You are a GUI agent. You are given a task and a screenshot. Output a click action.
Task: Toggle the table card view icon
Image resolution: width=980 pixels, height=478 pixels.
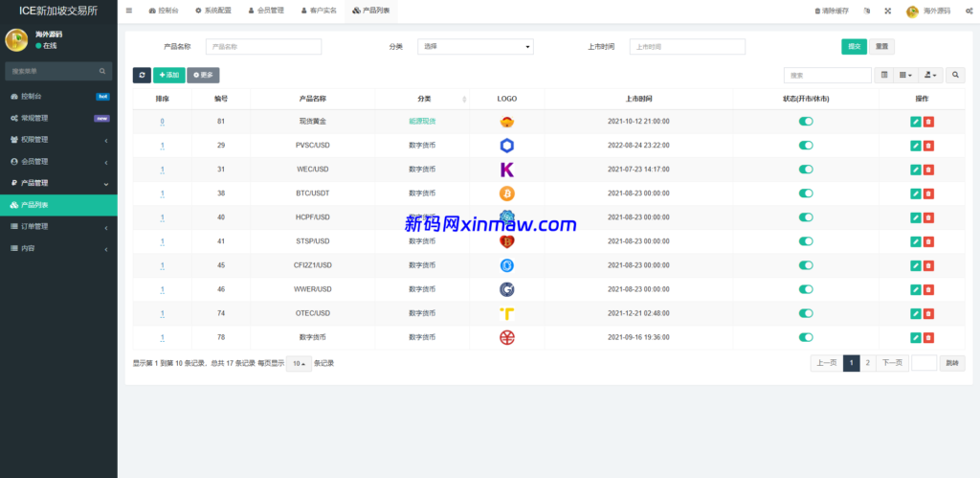click(884, 75)
